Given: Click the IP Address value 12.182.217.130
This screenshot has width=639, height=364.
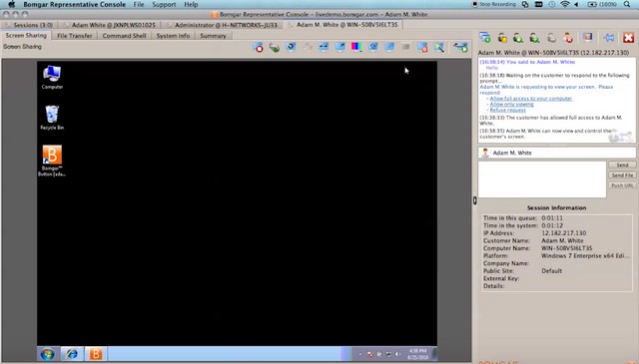Looking at the screenshot, I should [x=563, y=233].
